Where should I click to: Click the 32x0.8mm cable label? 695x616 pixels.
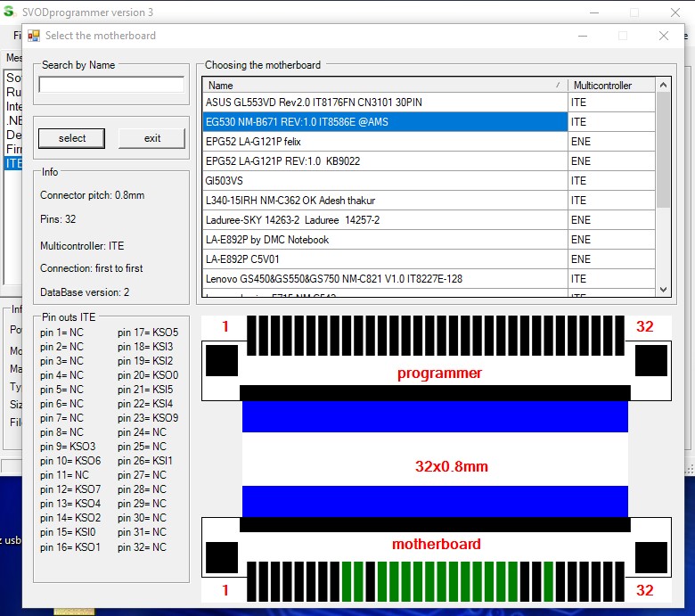[x=451, y=466]
